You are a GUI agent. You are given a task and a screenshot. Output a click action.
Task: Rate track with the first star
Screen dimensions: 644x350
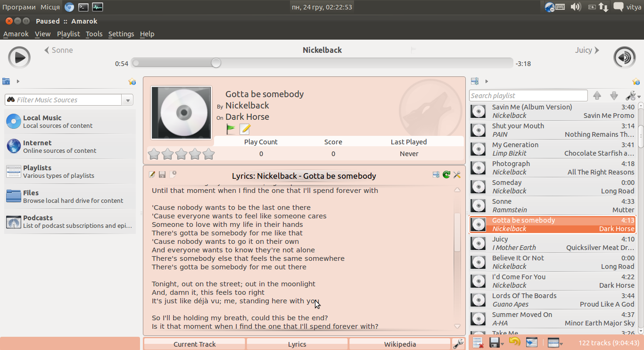[x=154, y=154]
